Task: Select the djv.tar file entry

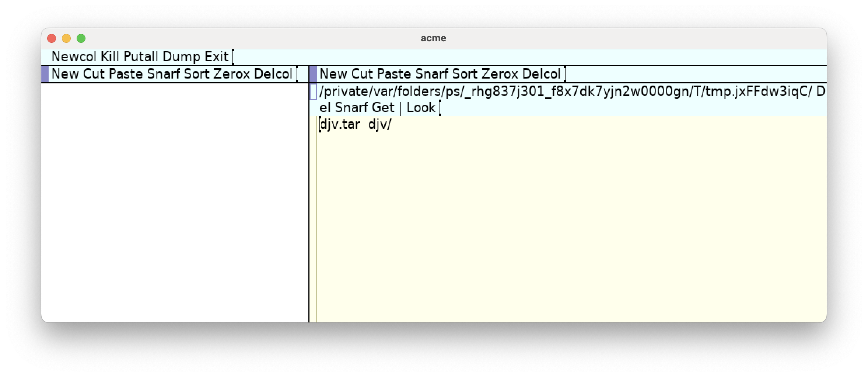Action: [340, 125]
